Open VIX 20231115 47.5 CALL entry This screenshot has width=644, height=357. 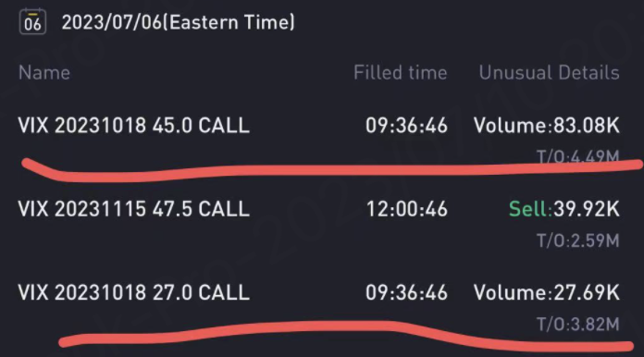click(x=134, y=209)
